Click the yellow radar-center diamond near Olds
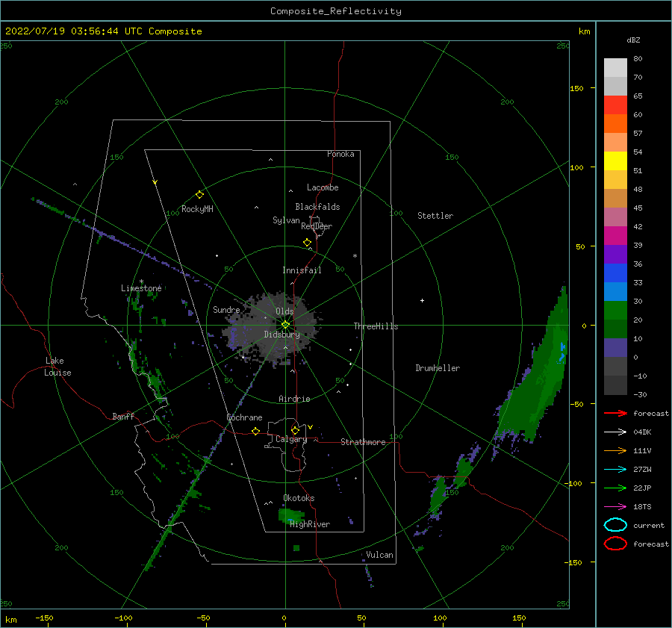Screen dimensions: 672x628 click(x=285, y=325)
